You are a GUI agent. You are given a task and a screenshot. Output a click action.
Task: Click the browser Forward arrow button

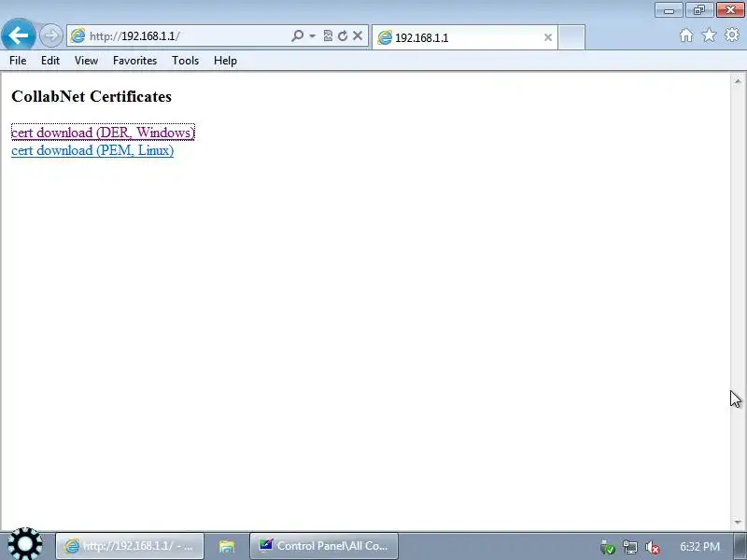(x=51, y=35)
